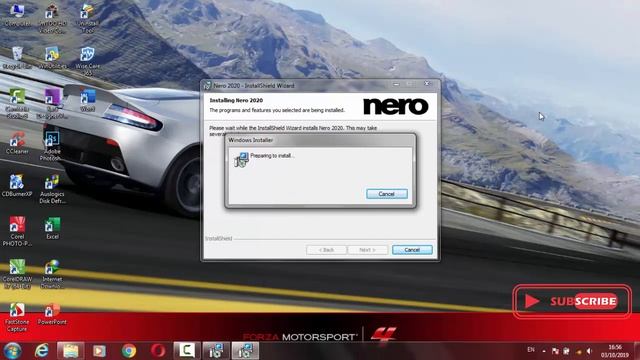This screenshot has width=640, height=360.
Task: Click the 'Preparing to install...' text
Action: point(272,156)
